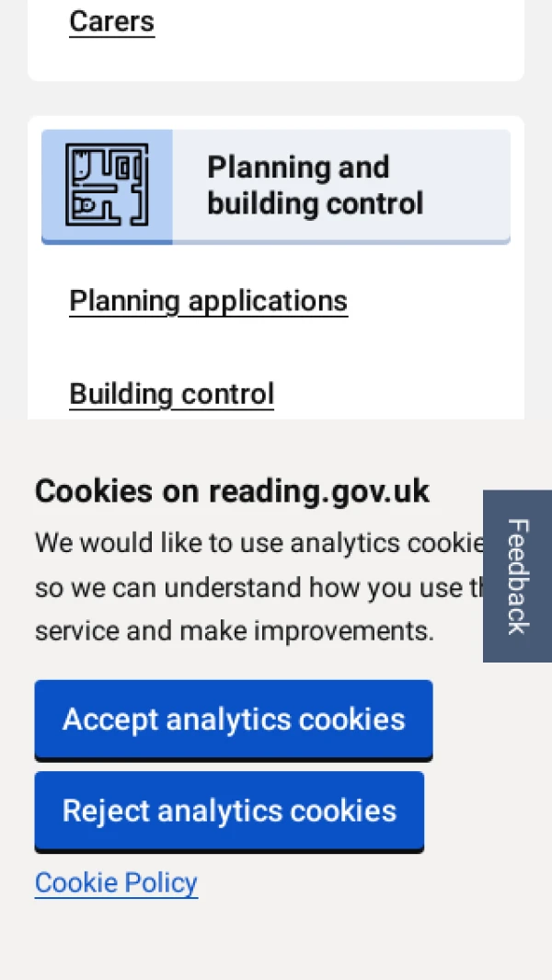
Task: Open the Feedback side tab
Action: point(517,576)
